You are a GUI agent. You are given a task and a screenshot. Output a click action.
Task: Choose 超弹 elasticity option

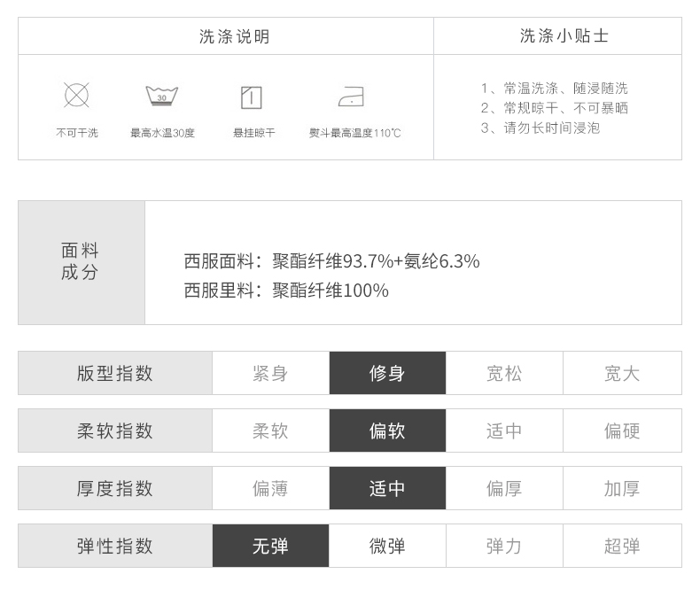[622, 546]
